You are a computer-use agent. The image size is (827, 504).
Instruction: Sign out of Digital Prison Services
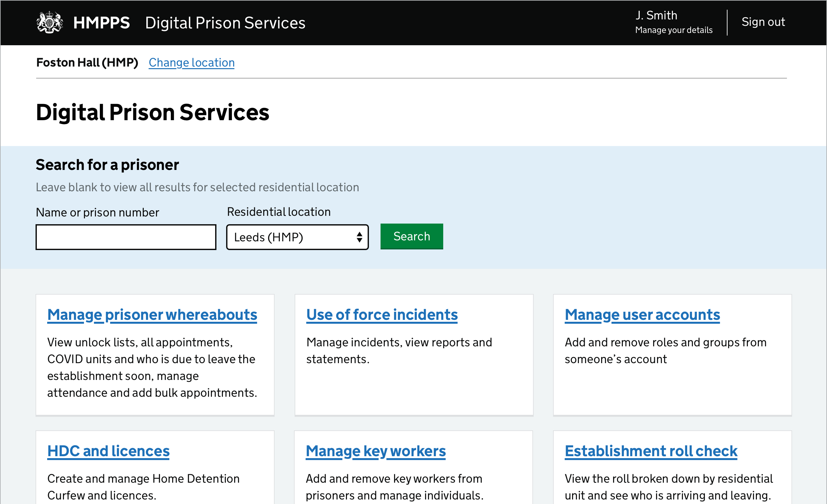click(x=763, y=22)
